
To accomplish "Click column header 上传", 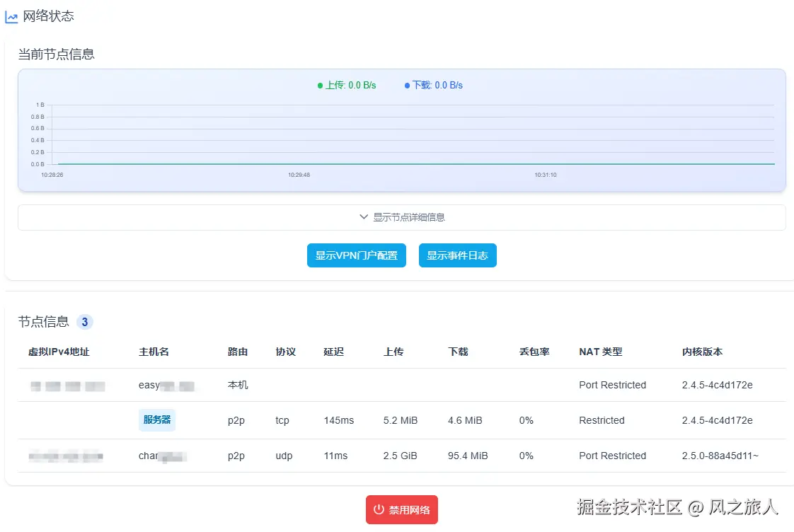I will point(393,352).
